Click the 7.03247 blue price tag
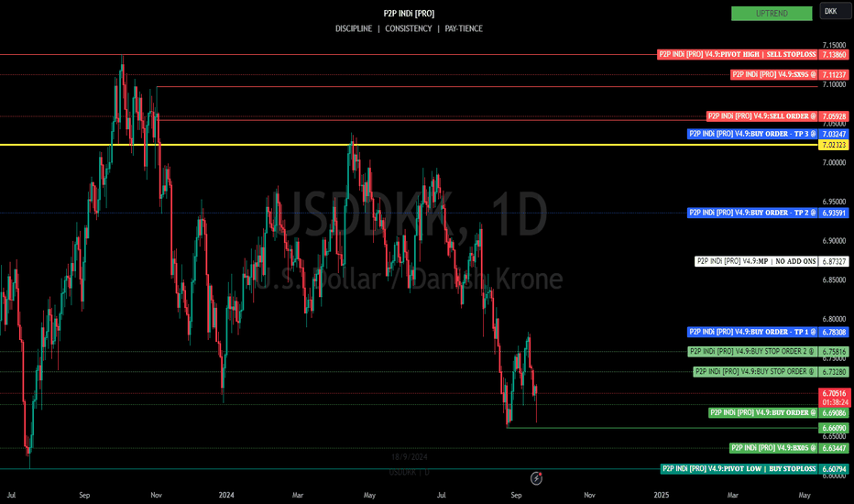Viewport: 854px width, 504px height. [x=834, y=134]
